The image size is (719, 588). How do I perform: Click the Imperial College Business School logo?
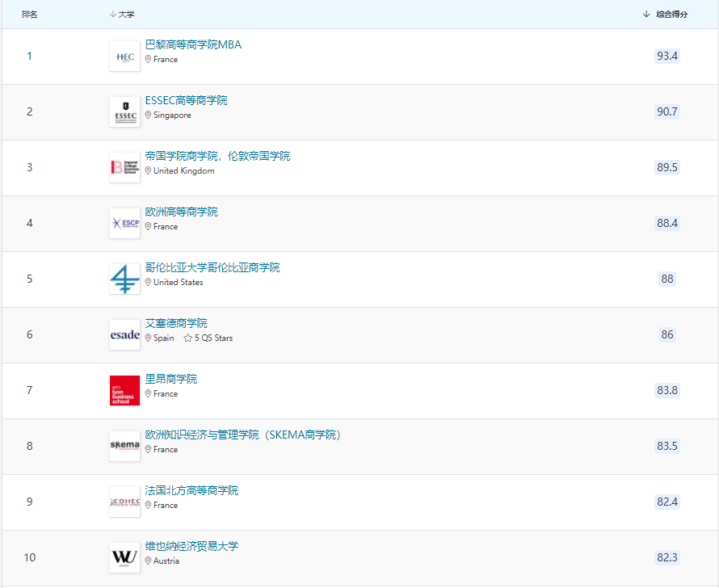(x=124, y=168)
